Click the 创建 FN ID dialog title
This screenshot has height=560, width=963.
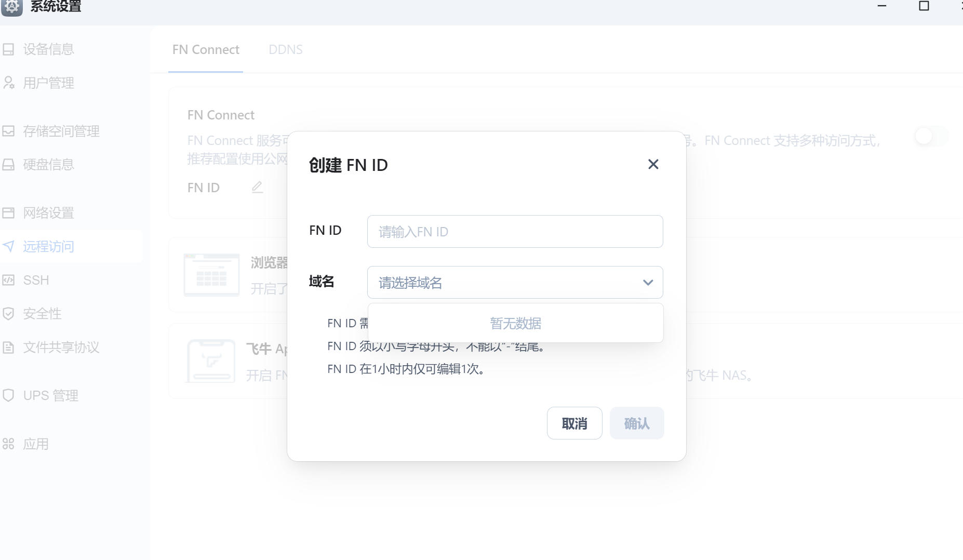pyautogui.click(x=348, y=165)
